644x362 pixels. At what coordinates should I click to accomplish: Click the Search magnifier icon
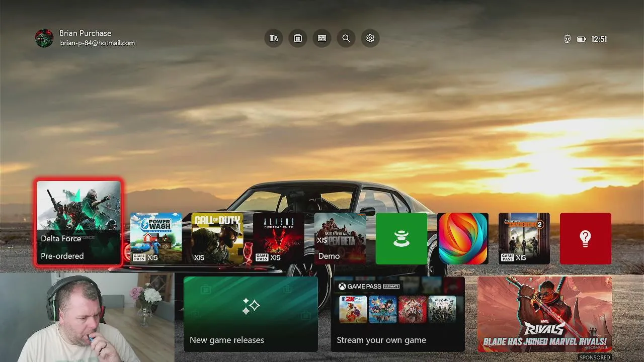pos(346,38)
